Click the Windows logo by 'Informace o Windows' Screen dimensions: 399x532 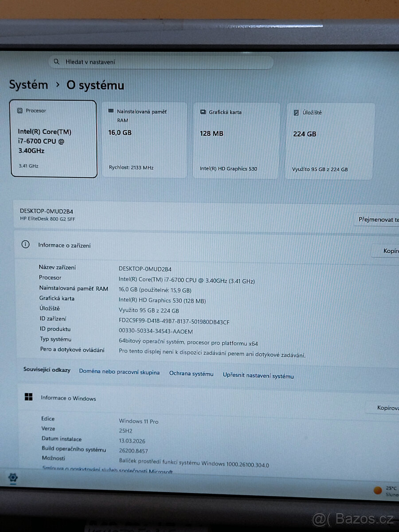[29, 397]
